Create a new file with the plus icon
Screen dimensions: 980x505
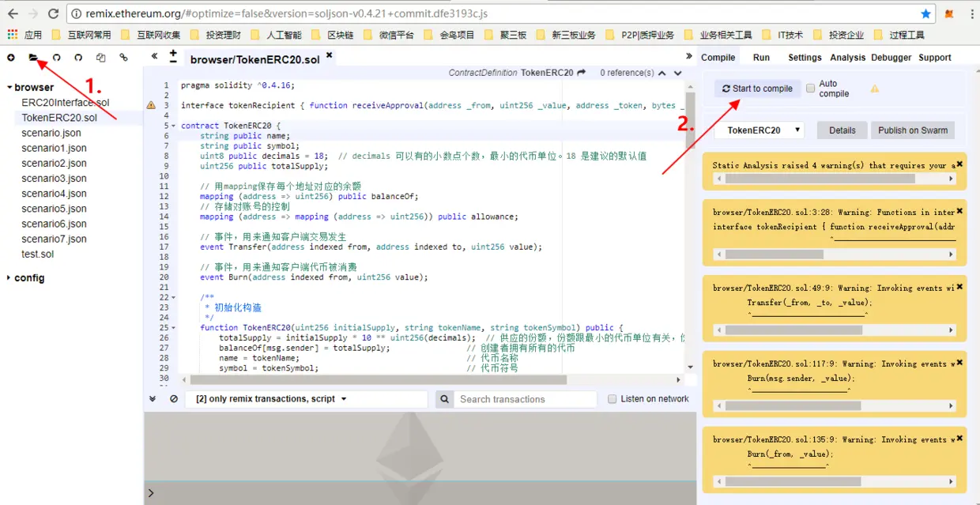[x=11, y=58]
